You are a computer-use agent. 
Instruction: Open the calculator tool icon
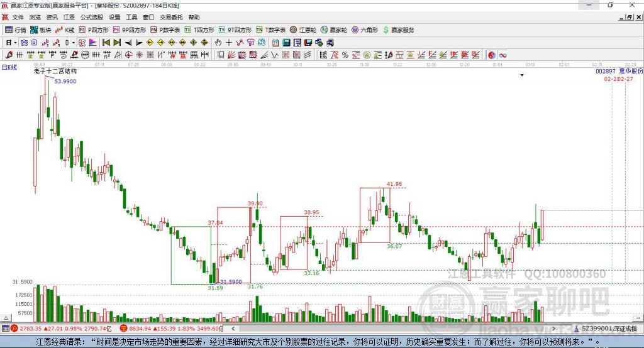coord(286,43)
